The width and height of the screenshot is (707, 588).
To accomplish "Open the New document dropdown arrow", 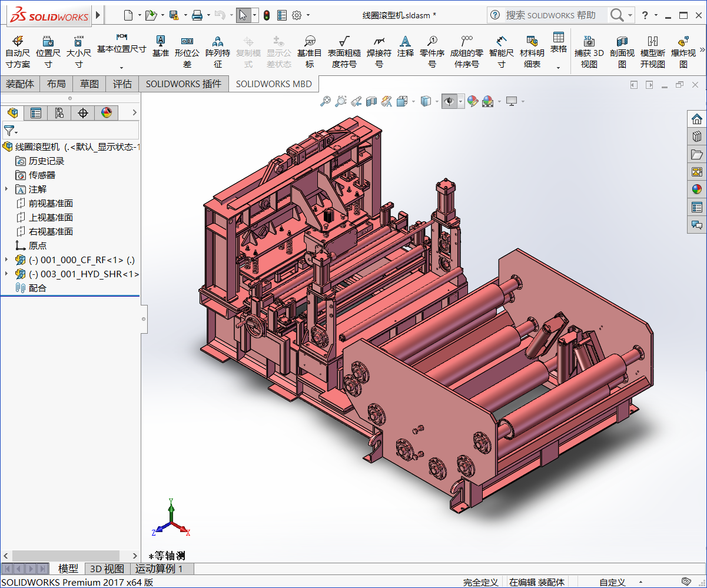I will (139, 15).
